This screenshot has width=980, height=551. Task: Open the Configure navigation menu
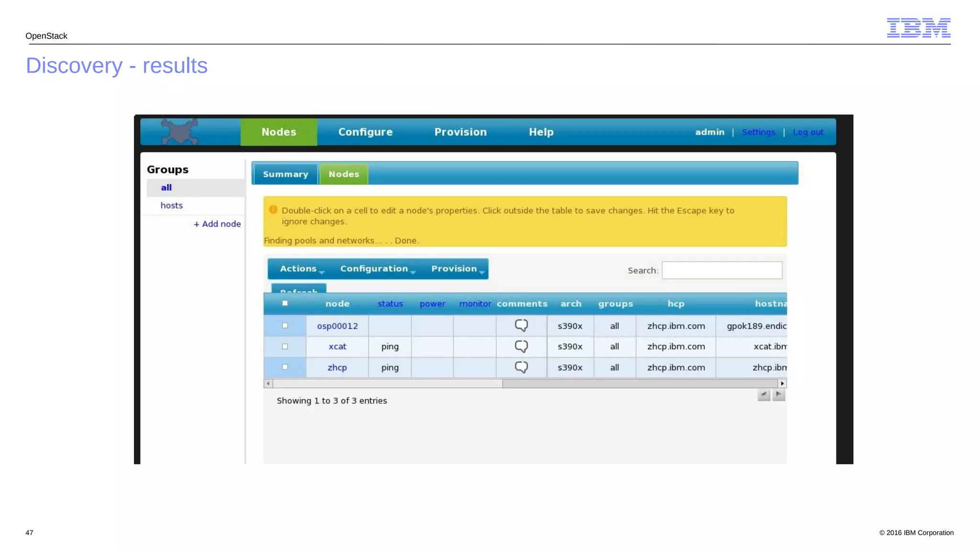coord(365,132)
